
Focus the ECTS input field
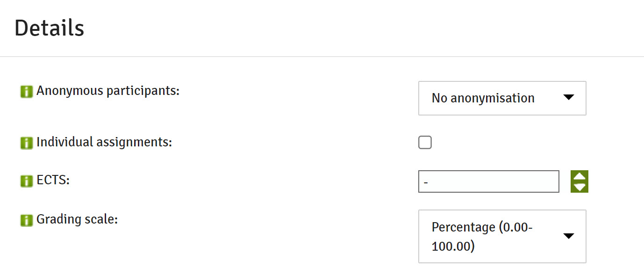click(x=489, y=181)
